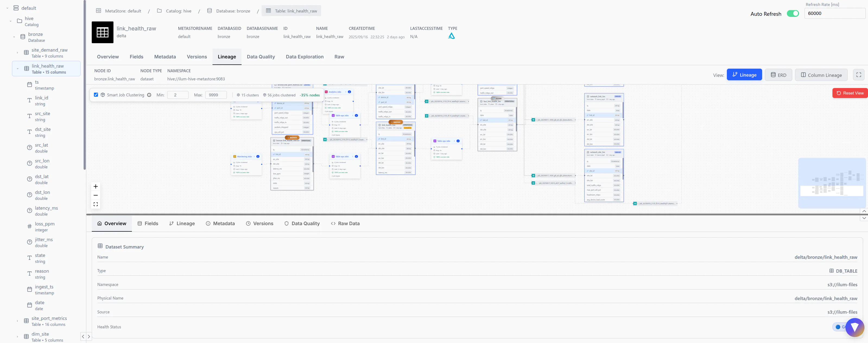Click the fullscreen expand icon beside Column Lineage
The image size is (868, 343).
(x=859, y=74)
